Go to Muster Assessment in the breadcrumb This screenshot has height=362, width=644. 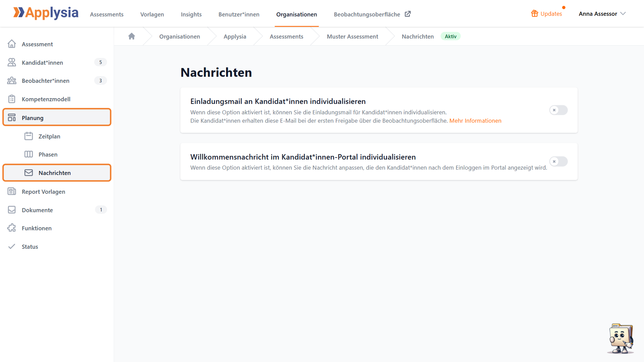352,36
